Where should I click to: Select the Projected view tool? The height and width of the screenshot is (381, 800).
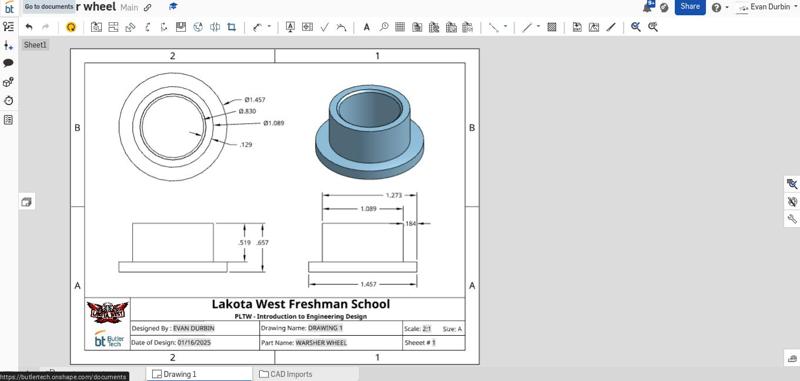[113, 28]
